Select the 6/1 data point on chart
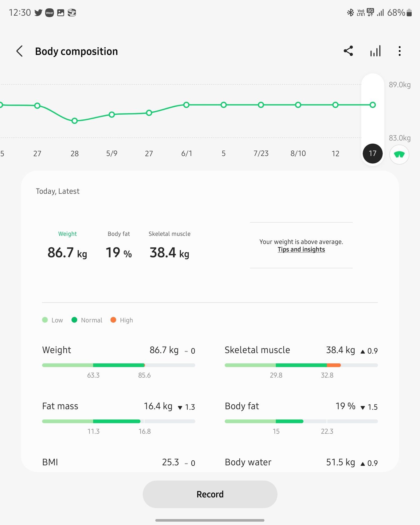 [x=186, y=105]
